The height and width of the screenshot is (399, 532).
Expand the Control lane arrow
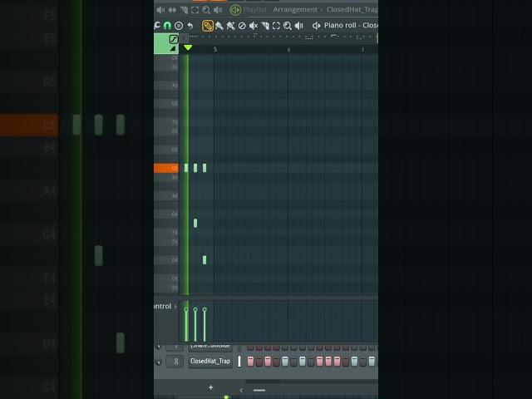(x=175, y=307)
